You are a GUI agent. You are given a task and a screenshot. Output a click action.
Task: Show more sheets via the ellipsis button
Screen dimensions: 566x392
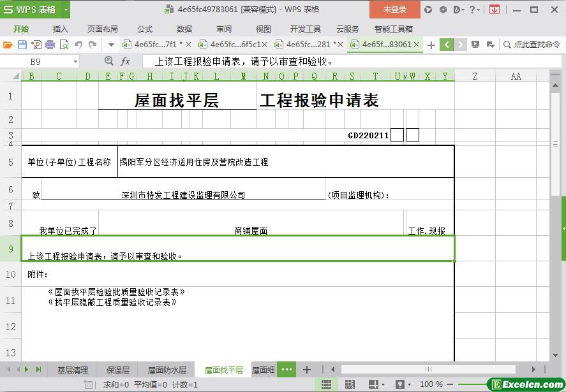[x=287, y=370]
